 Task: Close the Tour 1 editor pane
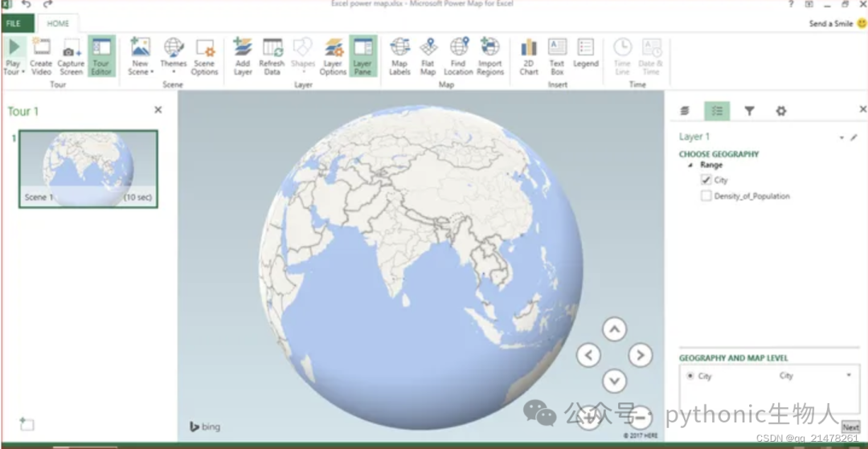click(x=158, y=110)
